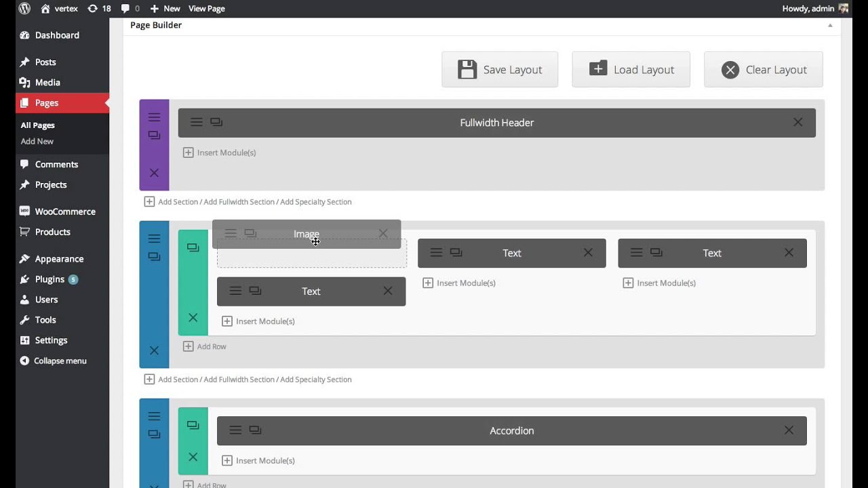
Task: Click Add Row below the Text row
Action: point(205,346)
